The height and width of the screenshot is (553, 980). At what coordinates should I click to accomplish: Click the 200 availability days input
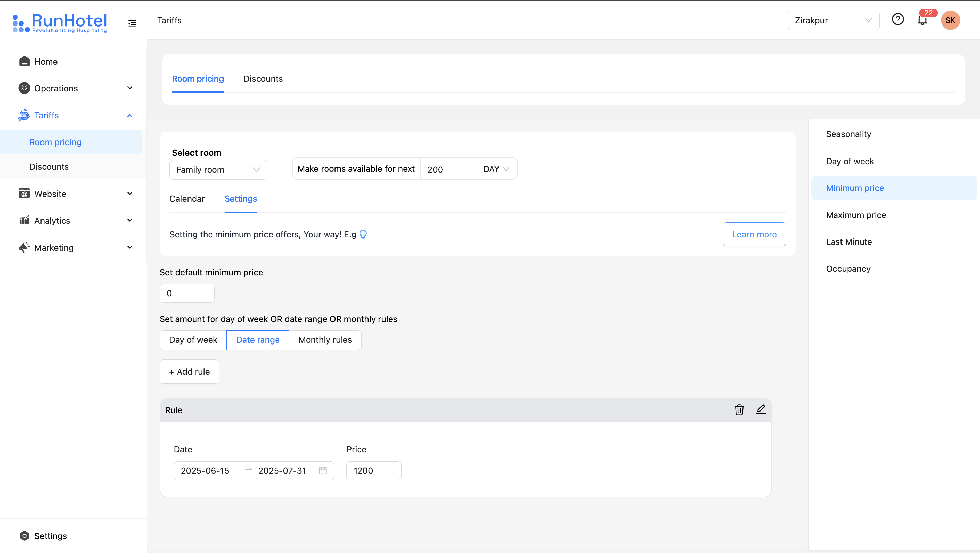click(448, 169)
